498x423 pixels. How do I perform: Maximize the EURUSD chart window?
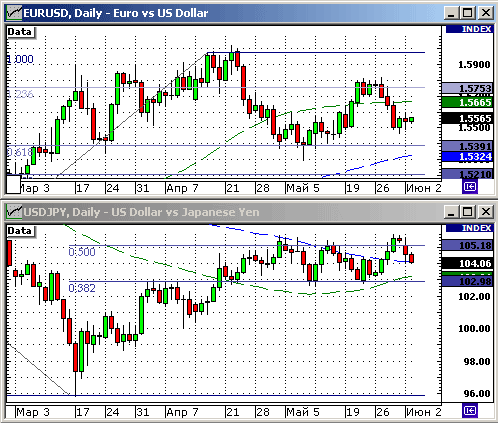[468, 13]
